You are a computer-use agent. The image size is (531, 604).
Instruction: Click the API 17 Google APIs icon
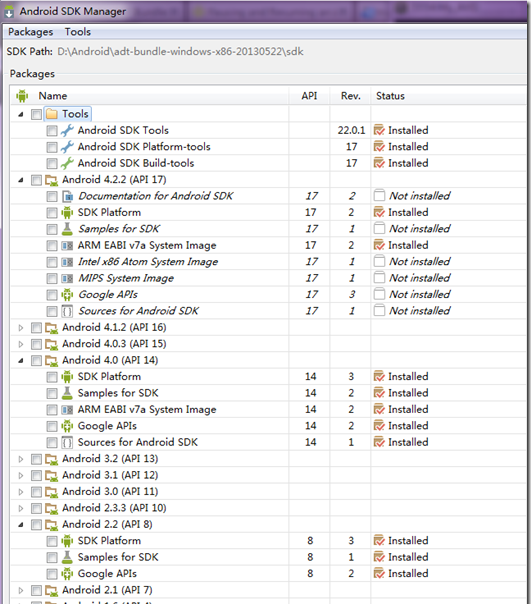[67, 295]
